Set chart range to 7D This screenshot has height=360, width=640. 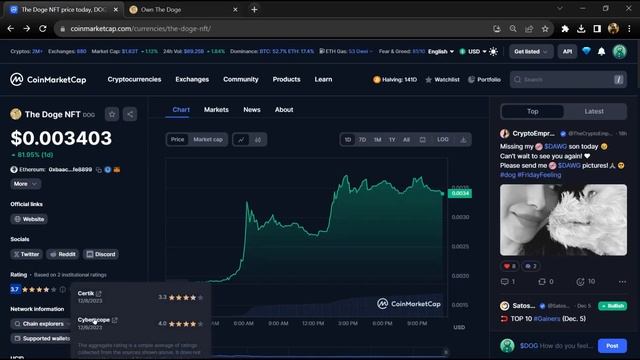coord(362,140)
